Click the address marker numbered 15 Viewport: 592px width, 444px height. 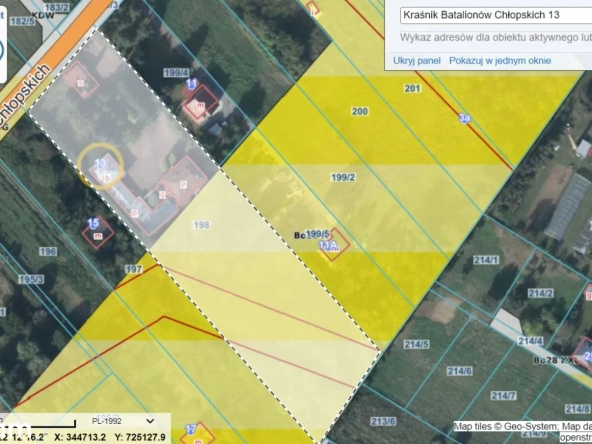[x=93, y=224]
